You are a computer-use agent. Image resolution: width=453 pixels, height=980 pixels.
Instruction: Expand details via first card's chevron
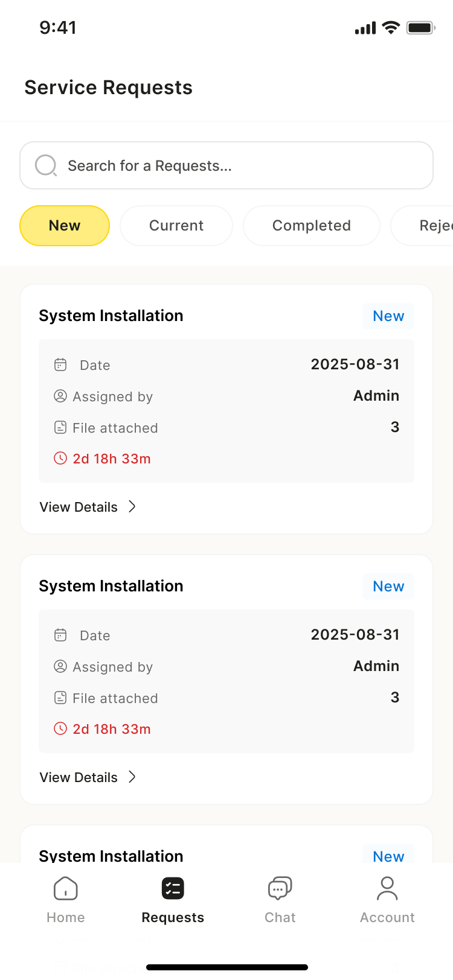[132, 507]
